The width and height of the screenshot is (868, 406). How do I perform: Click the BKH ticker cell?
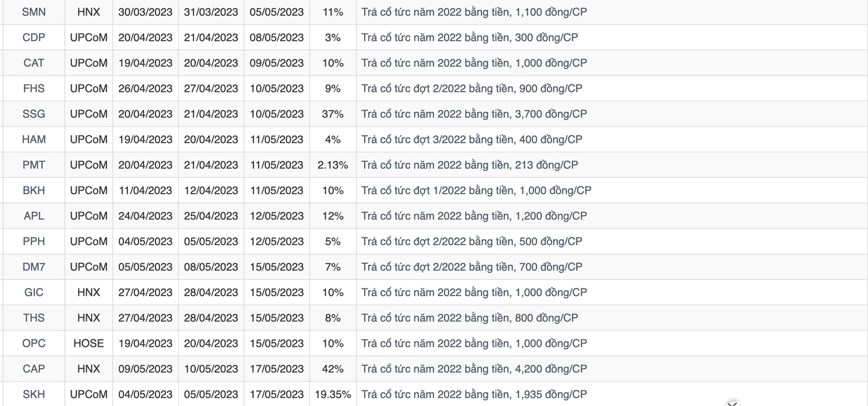pyautogui.click(x=34, y=191)
